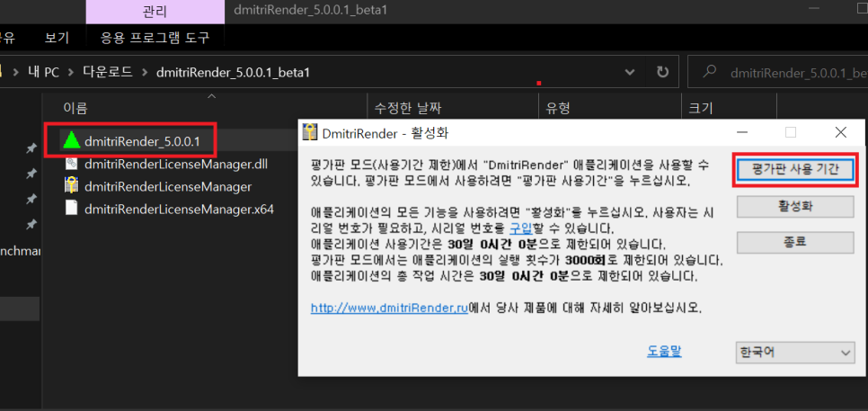The image size is (868, 411).
Task: Open the 보기 ribbon tab
Action: click(x=57, y=38)
